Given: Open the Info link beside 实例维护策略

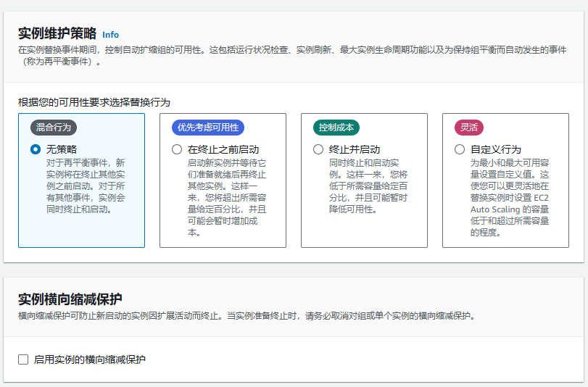Looking at the screenshot, I should click(111, 35).
